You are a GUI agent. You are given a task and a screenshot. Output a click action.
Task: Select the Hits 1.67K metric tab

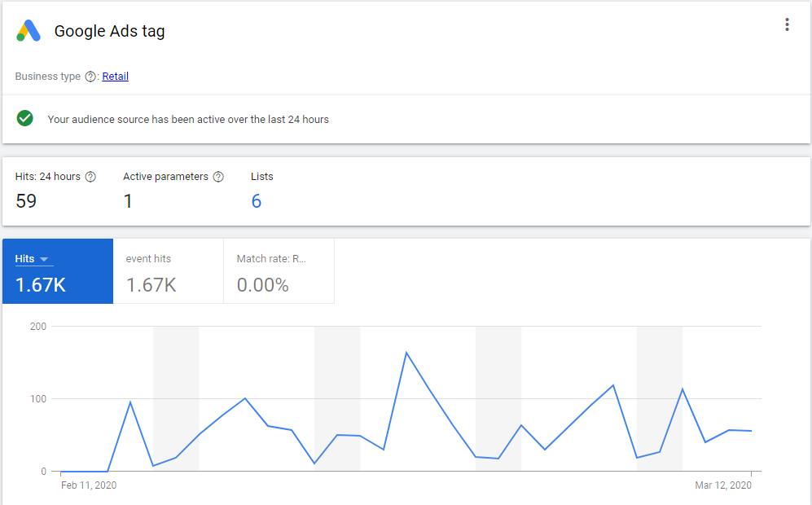pos(58,271)
